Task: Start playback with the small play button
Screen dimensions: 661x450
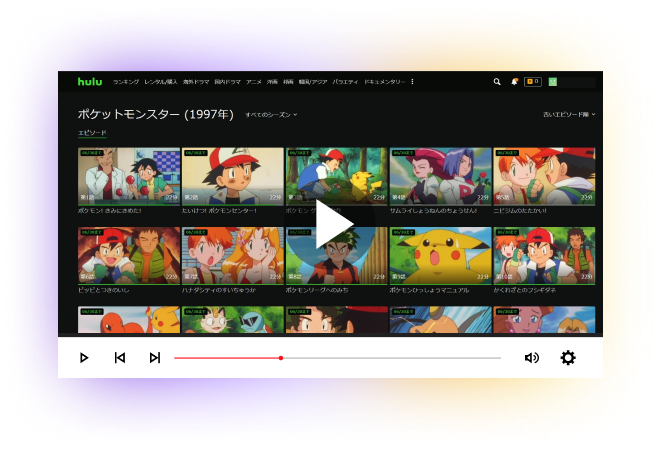Action: coord(84,358)
